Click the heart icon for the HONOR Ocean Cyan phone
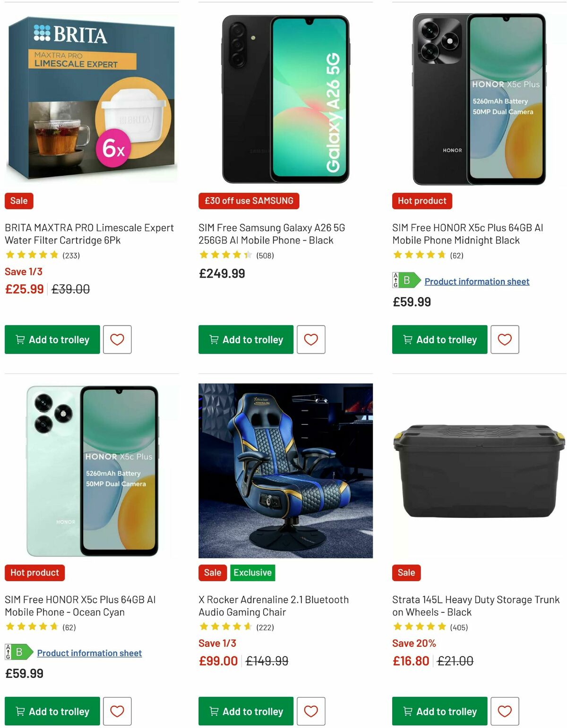 pos(117,711)
